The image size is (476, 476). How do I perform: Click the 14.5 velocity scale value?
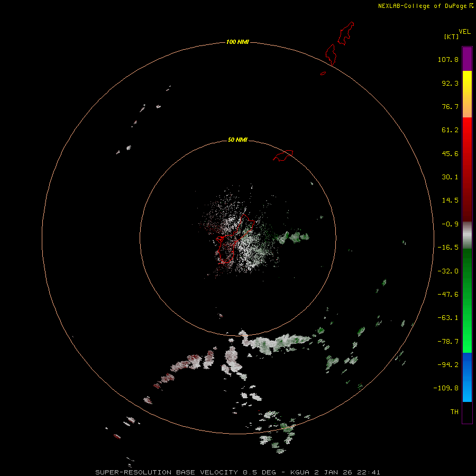tap(450, 200)
